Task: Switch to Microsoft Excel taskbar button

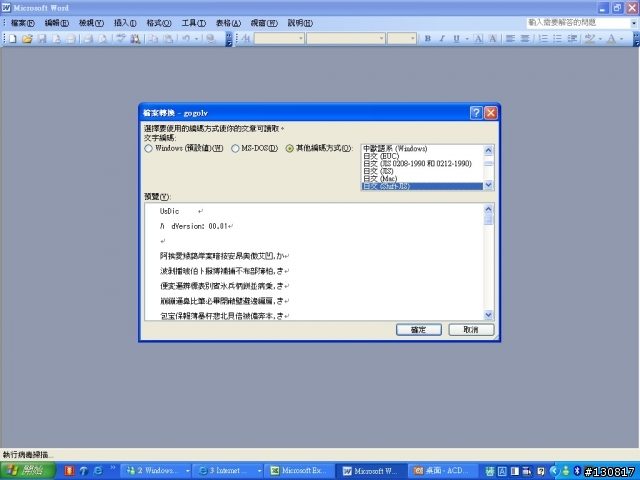Action: (x=299, y=471)
